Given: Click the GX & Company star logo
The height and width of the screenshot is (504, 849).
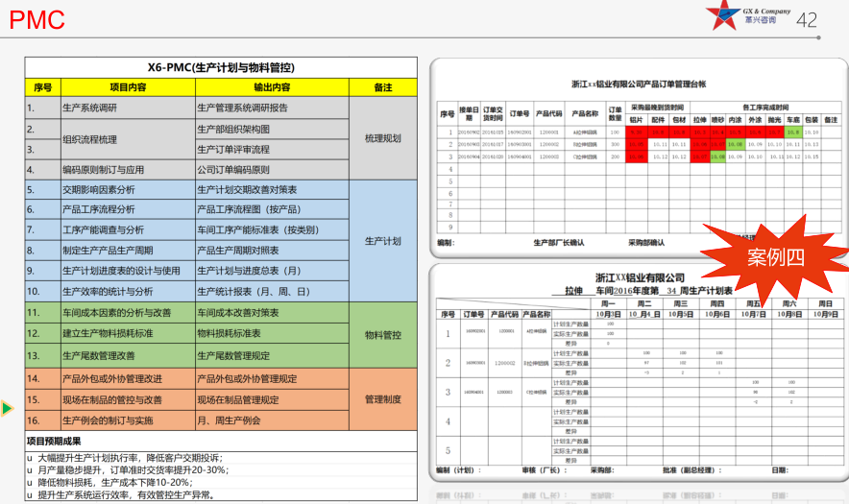Looking at the screenshot, I should [724, 14].
